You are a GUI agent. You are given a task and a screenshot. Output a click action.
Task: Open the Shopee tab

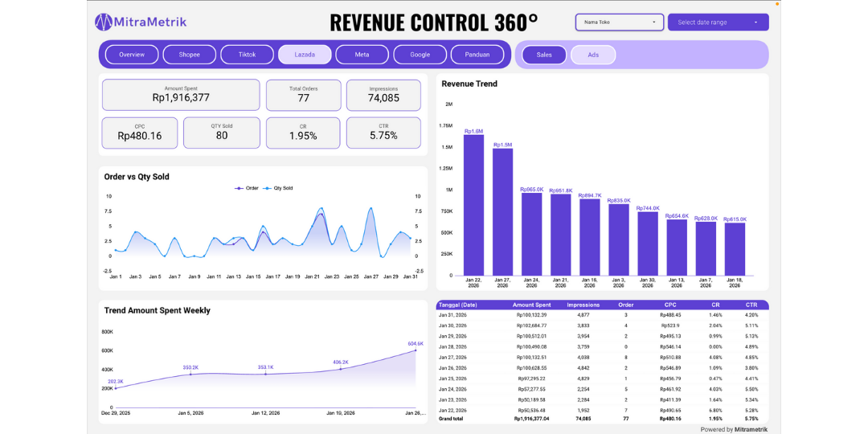[190, 55]
